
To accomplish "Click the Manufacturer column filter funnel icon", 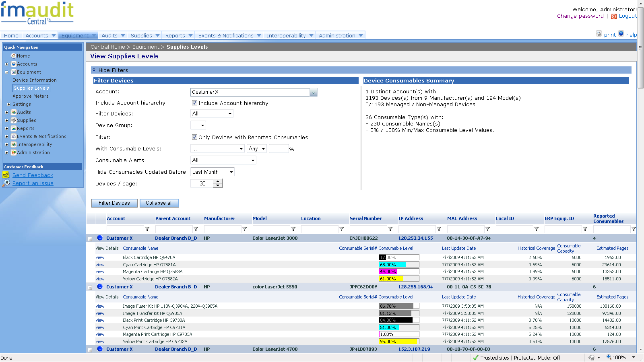I will [244, 229].
